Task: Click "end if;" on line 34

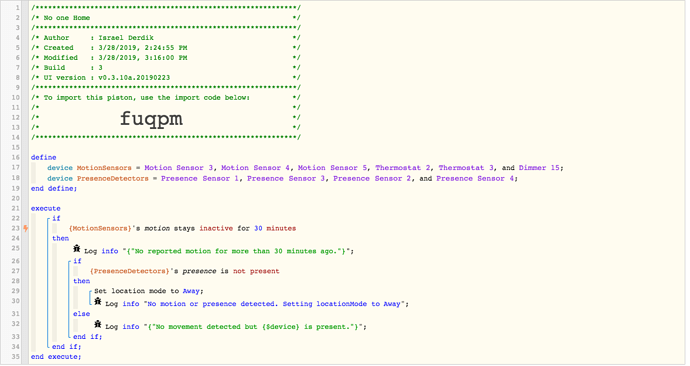Action: pyautogui.click(x=66, y=347)
